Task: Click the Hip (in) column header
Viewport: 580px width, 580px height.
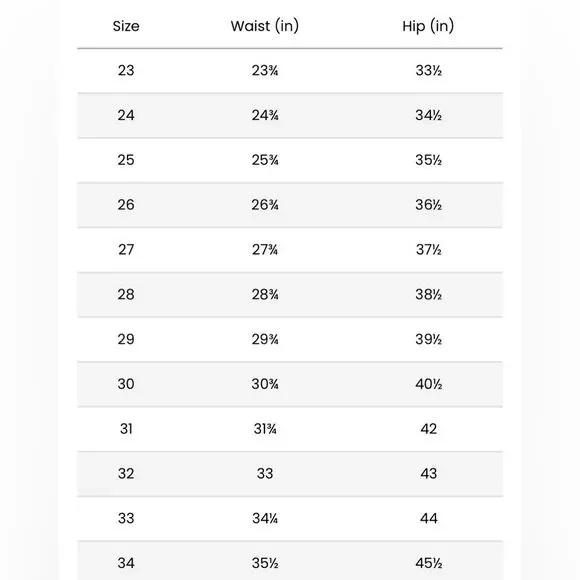Action: [x=428, y=26]
